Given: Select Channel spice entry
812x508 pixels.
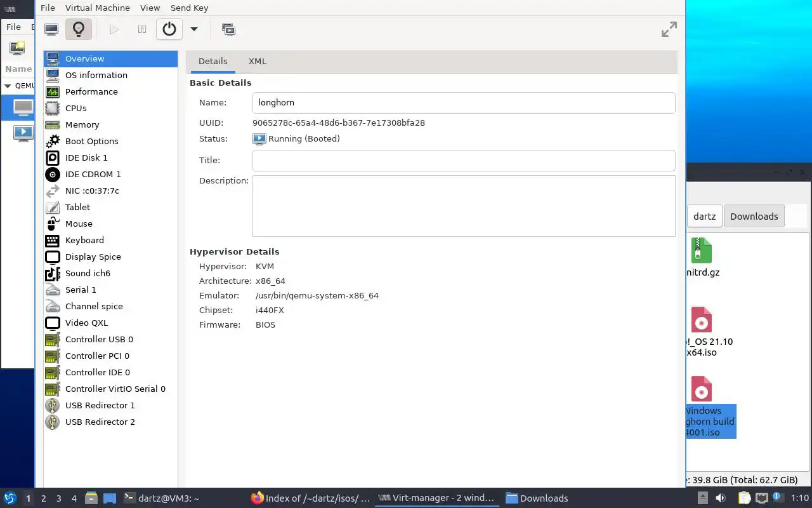Looking at the screenshot, I should [110, 306].
